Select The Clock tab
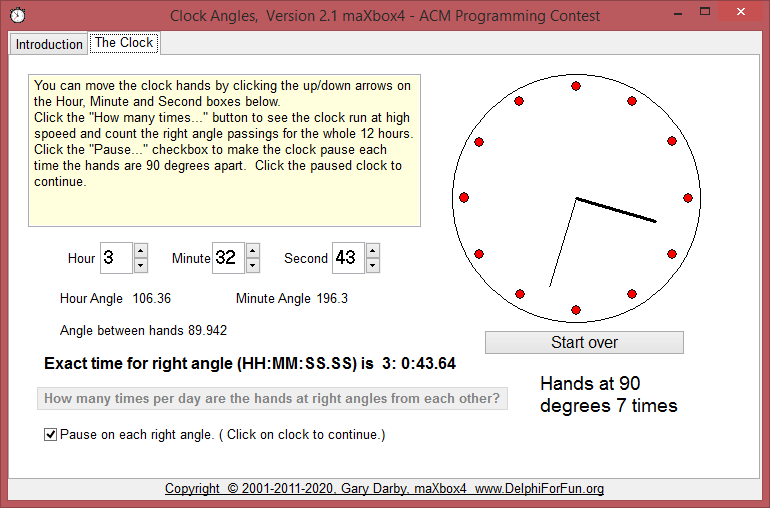770x508 pixels. (x=123, y=43)
